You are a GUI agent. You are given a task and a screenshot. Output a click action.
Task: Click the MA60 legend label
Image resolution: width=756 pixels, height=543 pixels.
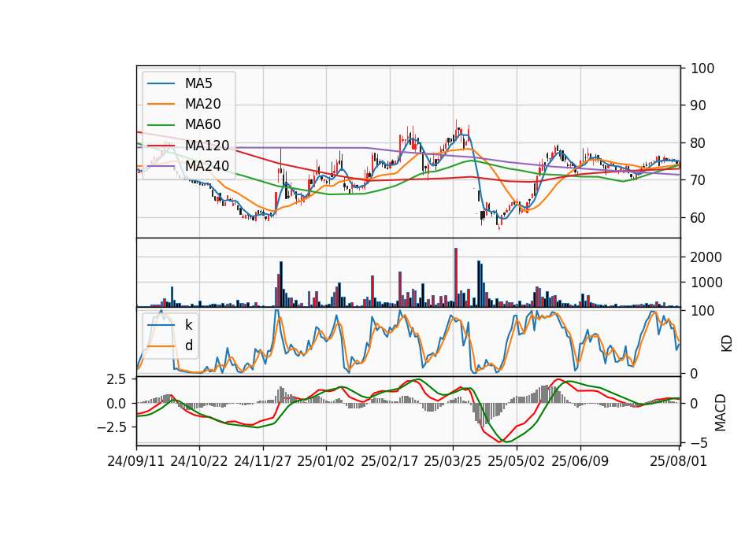[x=202, y=124]
